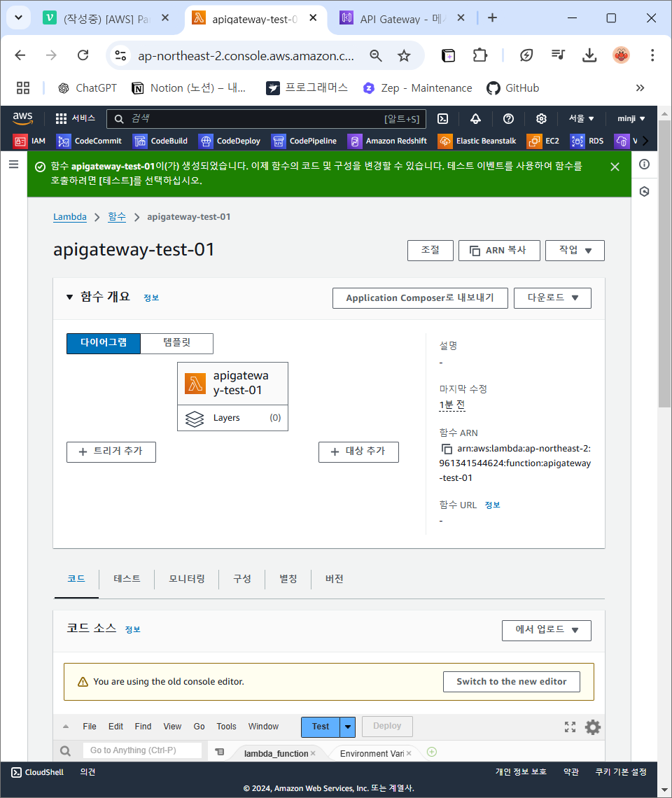The width and height of the screenshot is (672, 798).
Task: Open CodeCommit service shortcut
Action: [x=89, y=141]
